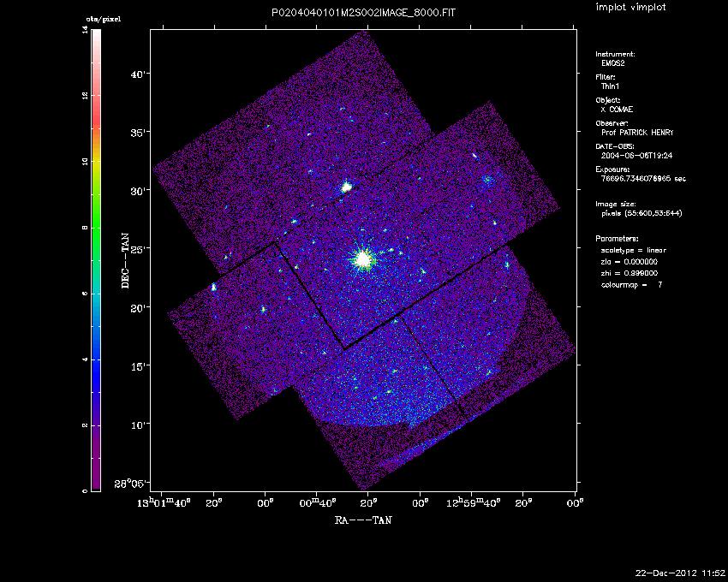Click the 28°05' declination tick label

tap(130, 484)
